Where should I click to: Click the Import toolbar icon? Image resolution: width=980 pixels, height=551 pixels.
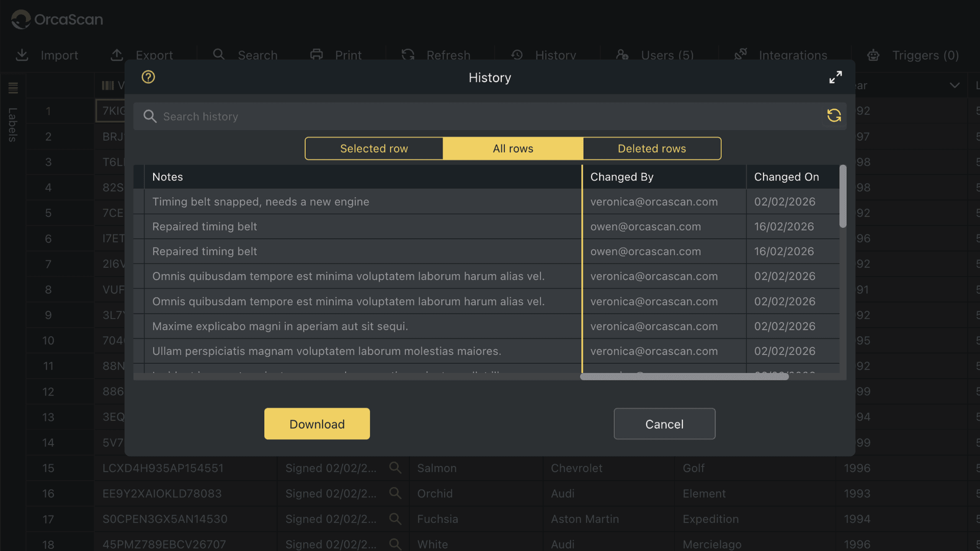[x=22, y=55]
